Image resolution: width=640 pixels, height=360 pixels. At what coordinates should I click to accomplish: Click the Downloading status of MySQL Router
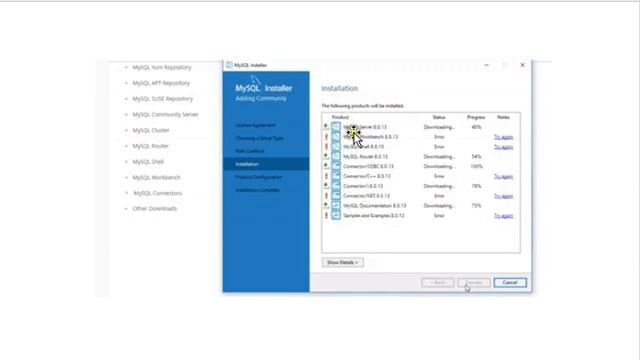coord(439,157)
